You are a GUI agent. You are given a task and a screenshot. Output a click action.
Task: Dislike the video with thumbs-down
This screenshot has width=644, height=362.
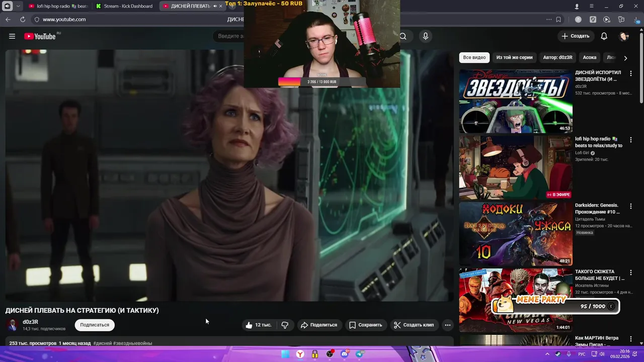point(285,325)
